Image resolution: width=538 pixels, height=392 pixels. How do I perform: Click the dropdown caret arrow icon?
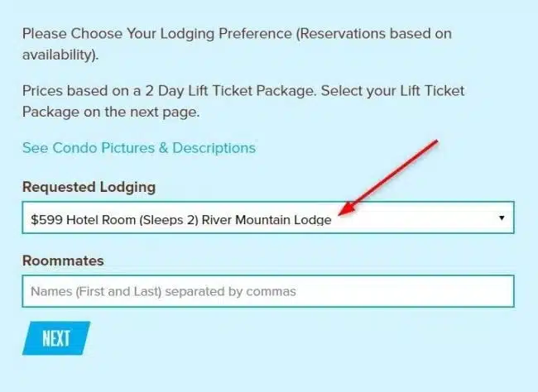[502, 218]
